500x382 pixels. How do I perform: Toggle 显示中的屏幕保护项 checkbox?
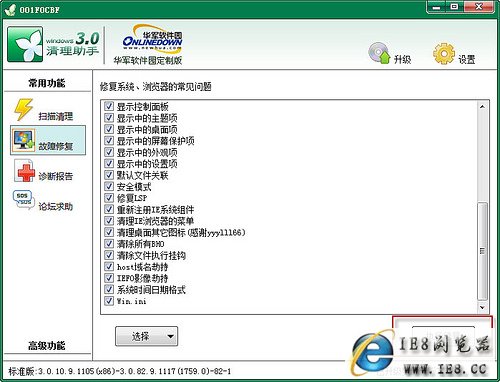coord(109,141)
